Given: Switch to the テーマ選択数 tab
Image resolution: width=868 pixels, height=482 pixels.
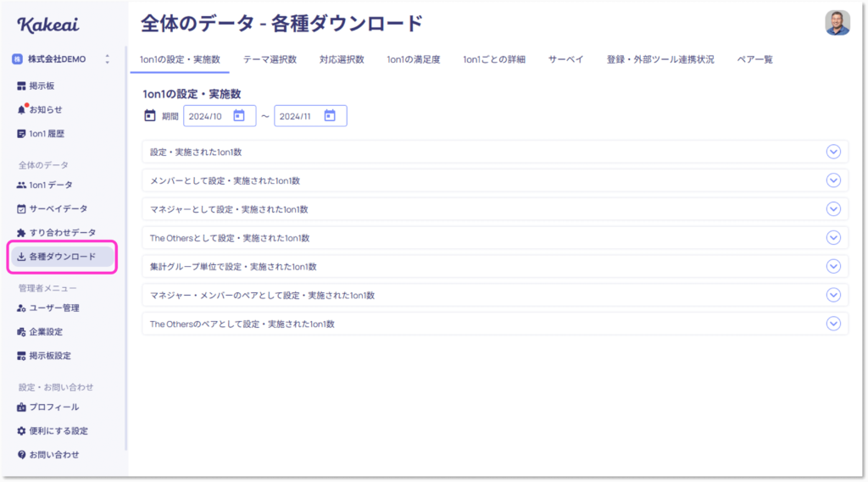Looking at the screenshot, I should tap(270, 59).
